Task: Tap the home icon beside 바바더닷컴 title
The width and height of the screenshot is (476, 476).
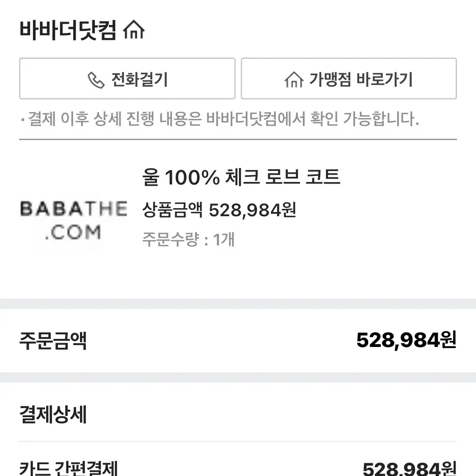Action: (x=134, y=30)
